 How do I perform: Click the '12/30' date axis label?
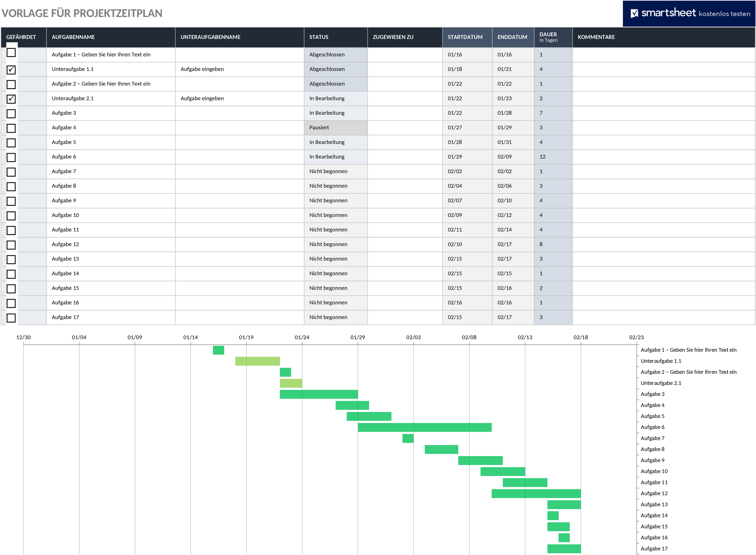point(23,337)
